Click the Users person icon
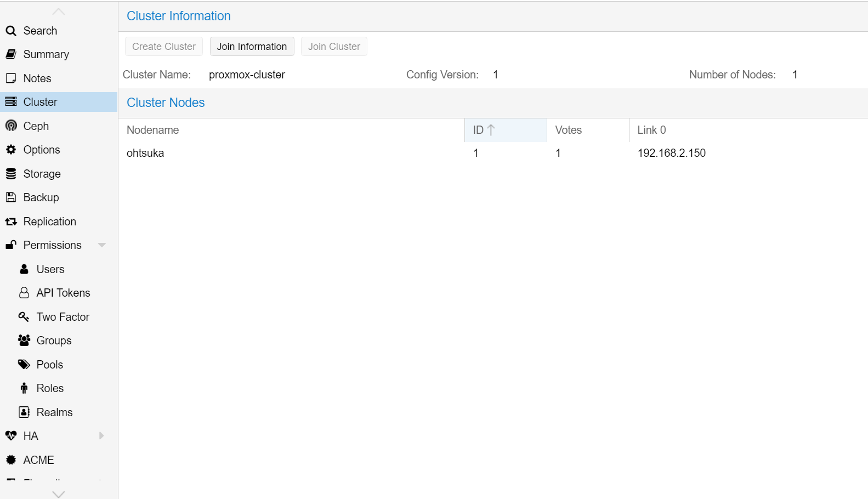The image size is (868, 499). [24, 269]
